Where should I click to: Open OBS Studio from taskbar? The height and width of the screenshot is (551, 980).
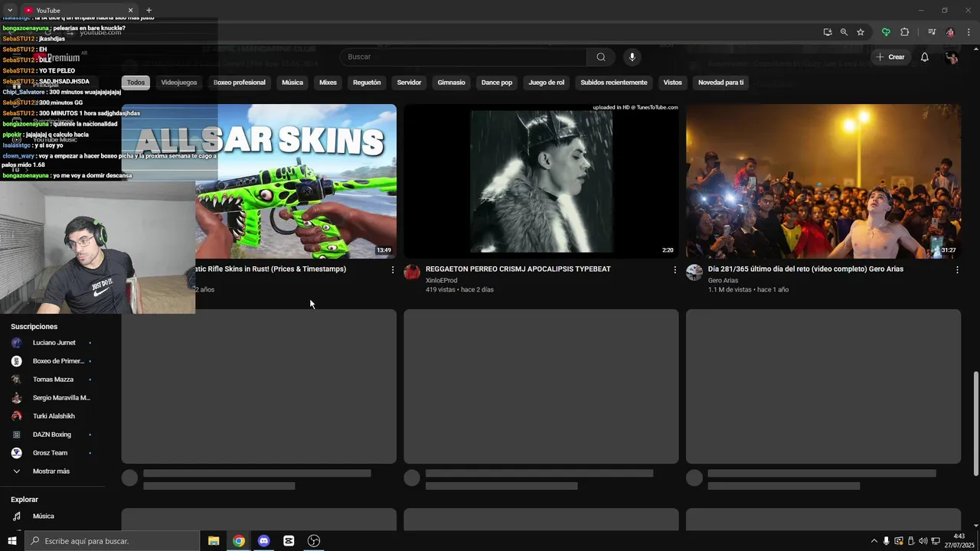[x=314, y=541]
